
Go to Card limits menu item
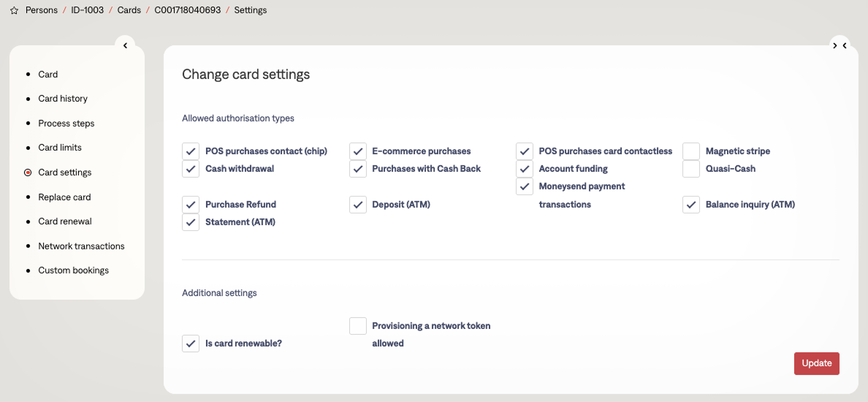(60, 148)
